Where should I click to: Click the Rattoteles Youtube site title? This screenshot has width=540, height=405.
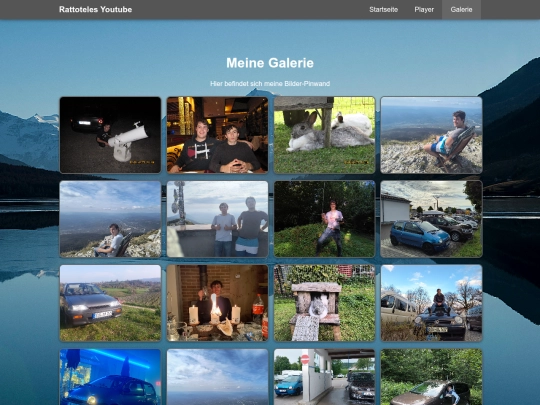click(x=95, y=10)
